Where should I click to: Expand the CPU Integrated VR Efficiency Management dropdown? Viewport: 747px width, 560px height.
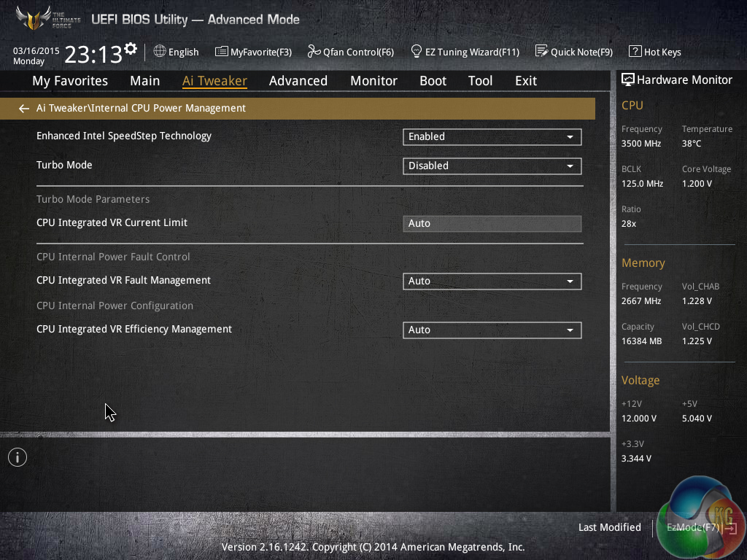tap(492, 330)
